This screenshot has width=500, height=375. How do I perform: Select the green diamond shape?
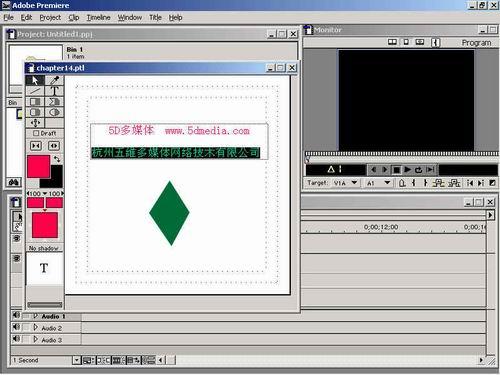click(169, 213)
